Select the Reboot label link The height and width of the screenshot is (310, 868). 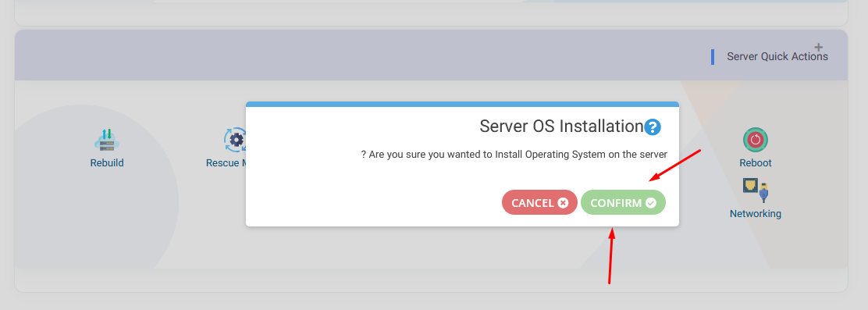756,162
